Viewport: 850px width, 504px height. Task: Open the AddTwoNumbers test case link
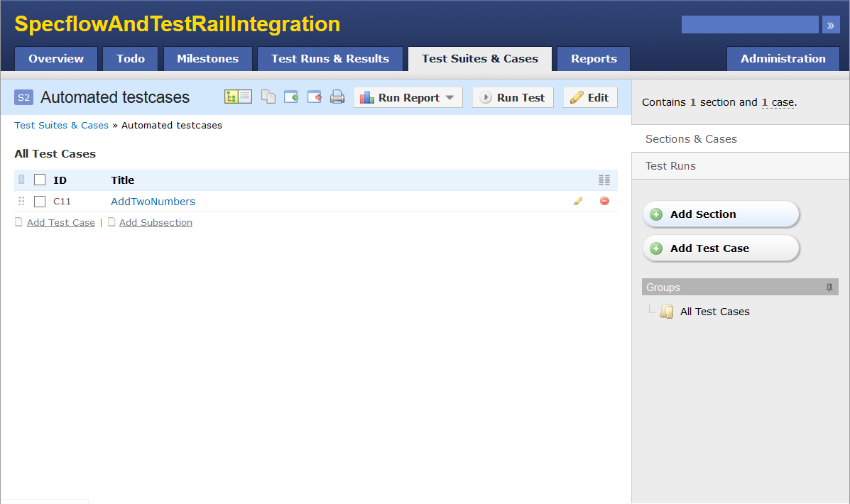pyautogui.click(x=153, y=202)
